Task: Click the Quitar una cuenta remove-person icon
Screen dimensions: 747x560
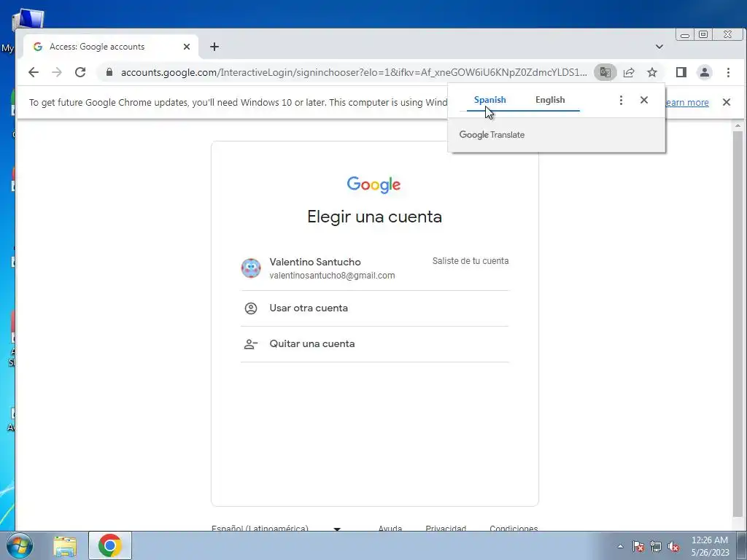Action: pos(251,344)
